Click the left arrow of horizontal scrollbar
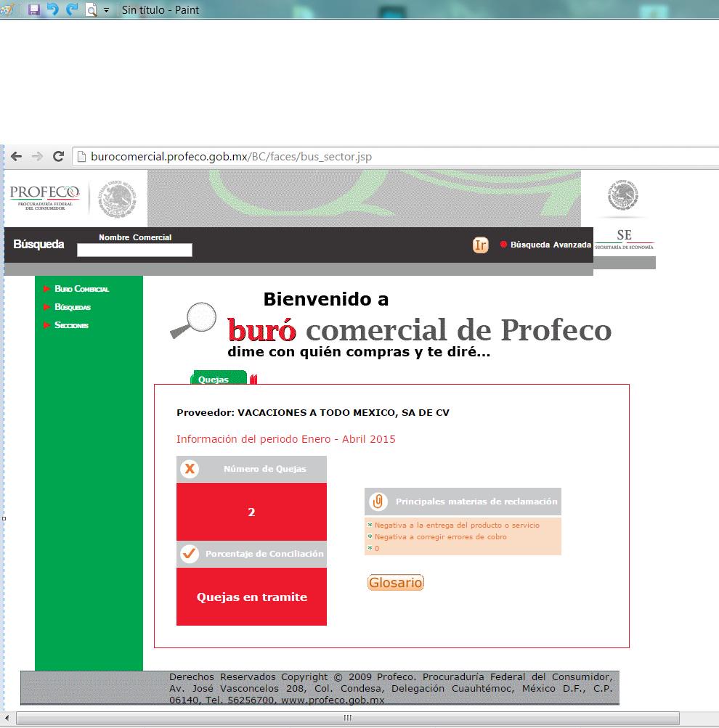The width and height of the screenshot is (719, 728). tap(7, 719)
